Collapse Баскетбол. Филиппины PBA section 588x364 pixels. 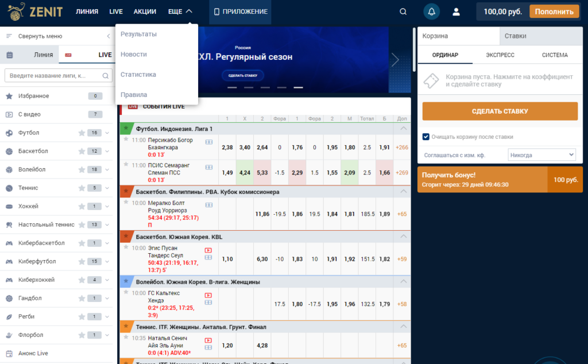click(404, 192)
